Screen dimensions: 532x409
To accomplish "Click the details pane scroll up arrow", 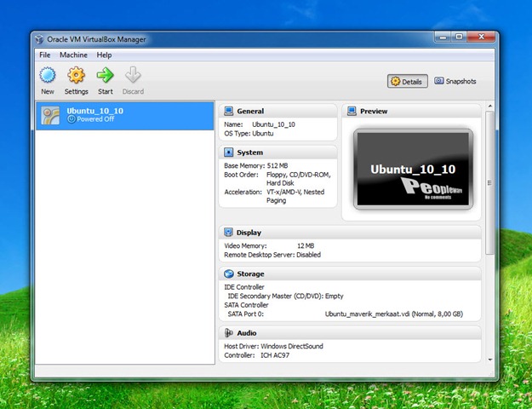I will (x=489, y=107).
